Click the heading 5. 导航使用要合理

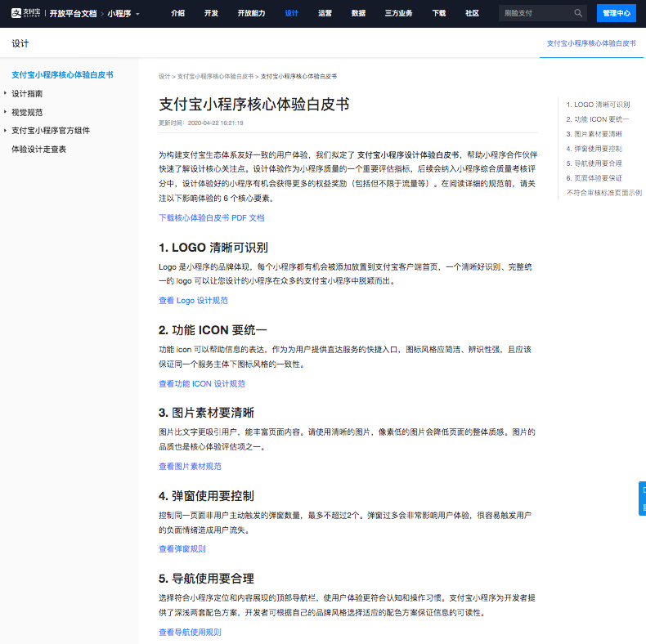point(206,579)
